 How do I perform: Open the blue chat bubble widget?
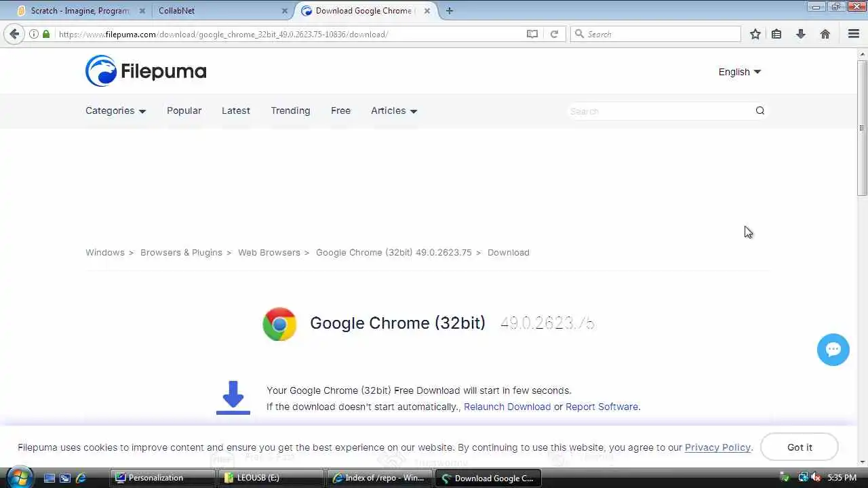click(x=833, y=350)
